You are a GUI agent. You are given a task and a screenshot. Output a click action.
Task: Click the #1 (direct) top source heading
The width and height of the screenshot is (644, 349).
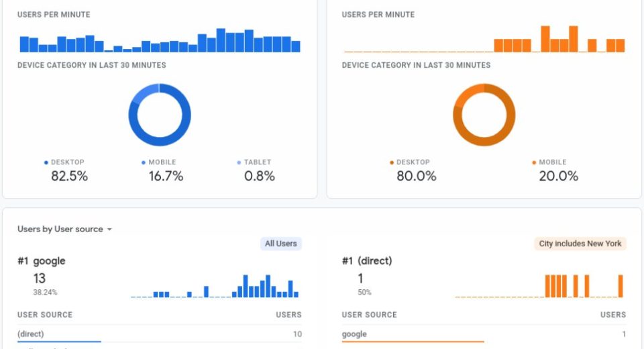pyautogui.click(x=367, y=261)
